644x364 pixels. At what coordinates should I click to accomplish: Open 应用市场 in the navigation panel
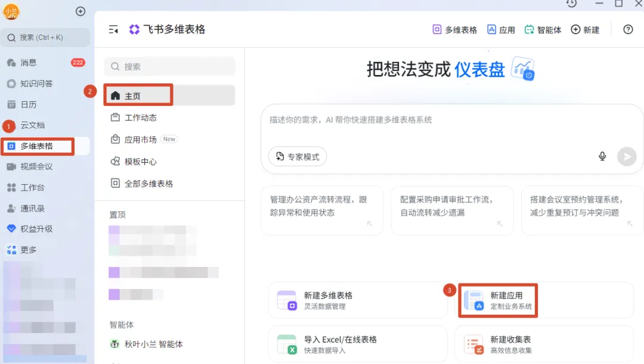(x=169, y=139)
